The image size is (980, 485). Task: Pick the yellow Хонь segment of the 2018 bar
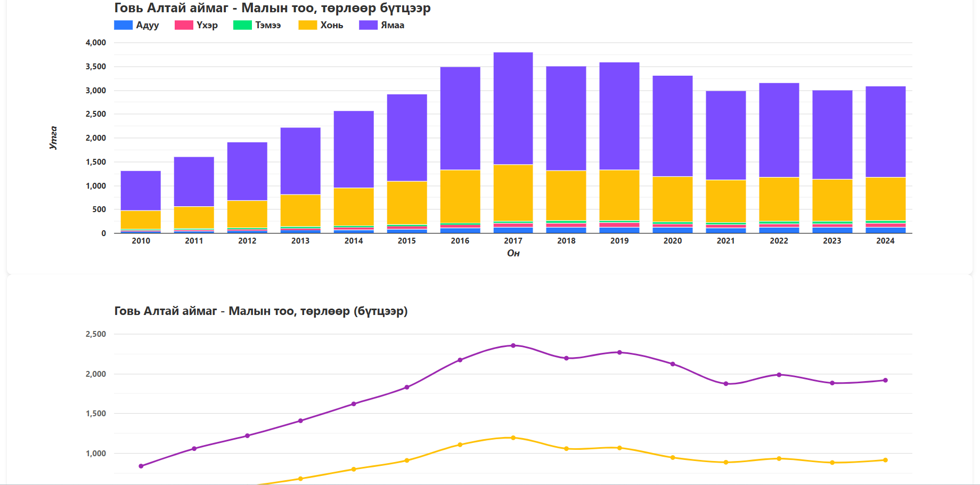click(x=566, y=196)
